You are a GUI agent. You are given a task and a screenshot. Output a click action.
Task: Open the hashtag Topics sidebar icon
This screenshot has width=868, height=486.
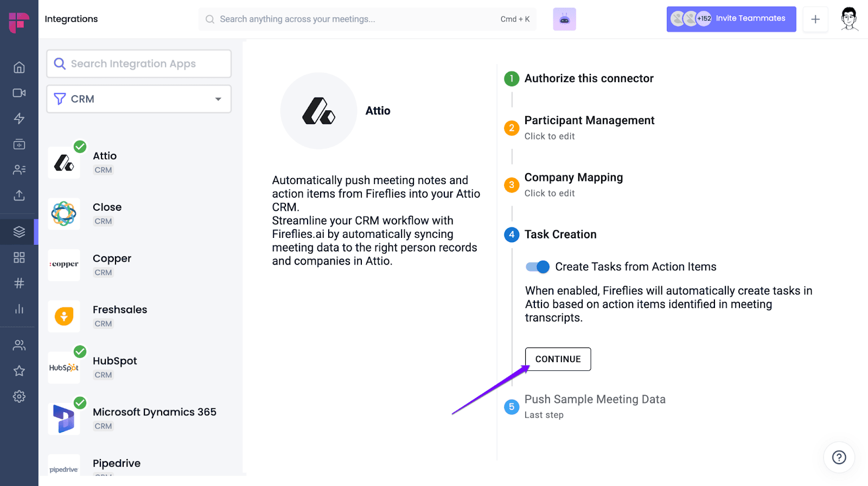coord(19,283)
